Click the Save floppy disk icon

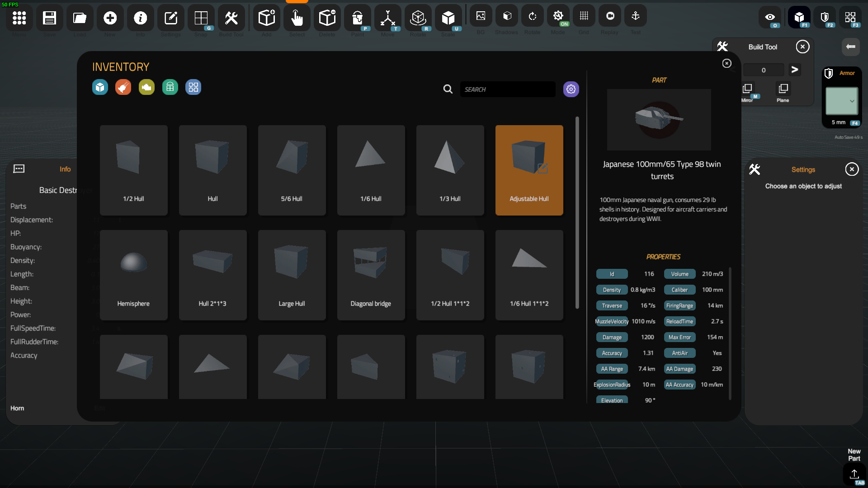click(49, 18)
